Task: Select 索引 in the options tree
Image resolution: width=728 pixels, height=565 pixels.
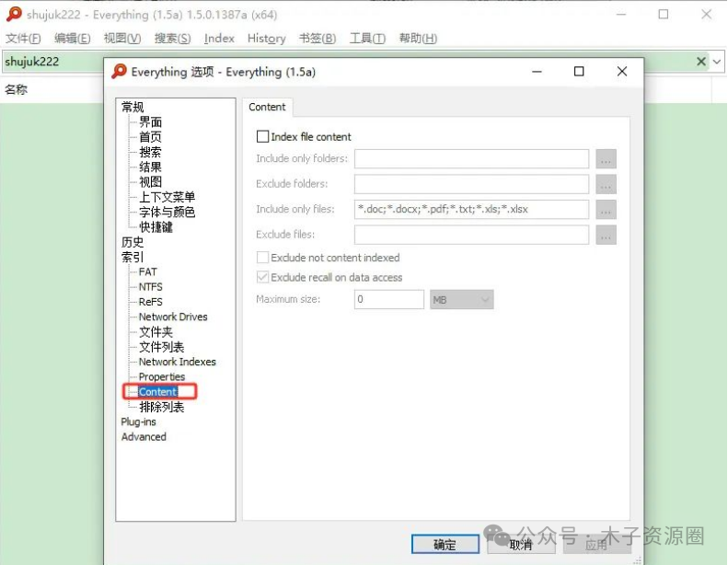Action: click(x=133, y=257)
